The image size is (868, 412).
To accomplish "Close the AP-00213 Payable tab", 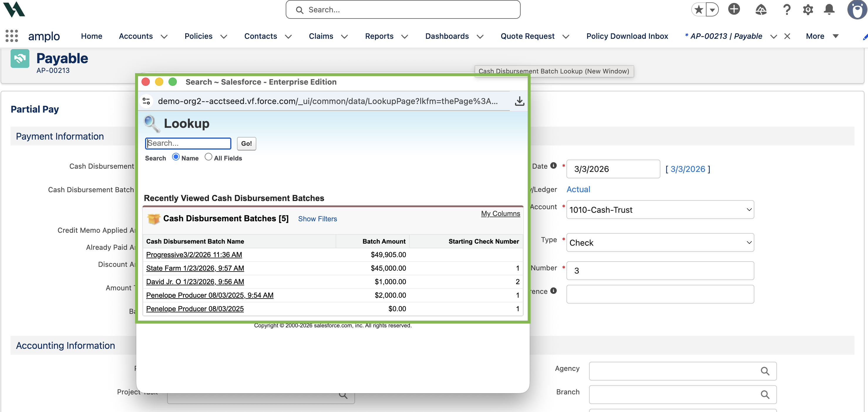I will pos(787,36).
